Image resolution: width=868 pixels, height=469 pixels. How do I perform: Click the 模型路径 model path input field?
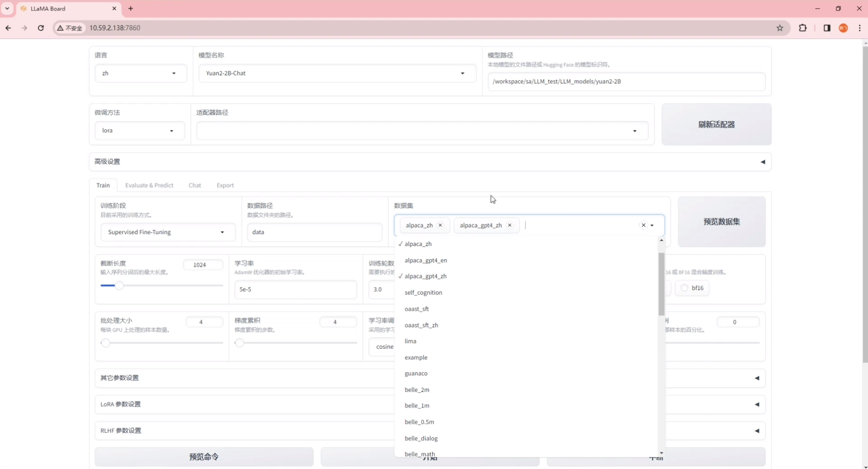pos(626,81)
